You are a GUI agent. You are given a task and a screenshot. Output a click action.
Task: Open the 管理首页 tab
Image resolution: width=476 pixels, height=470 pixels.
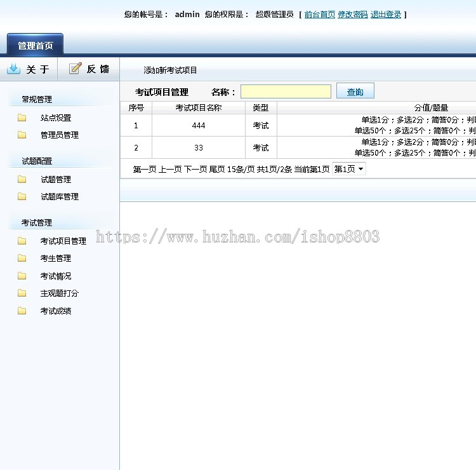point(35,44)
